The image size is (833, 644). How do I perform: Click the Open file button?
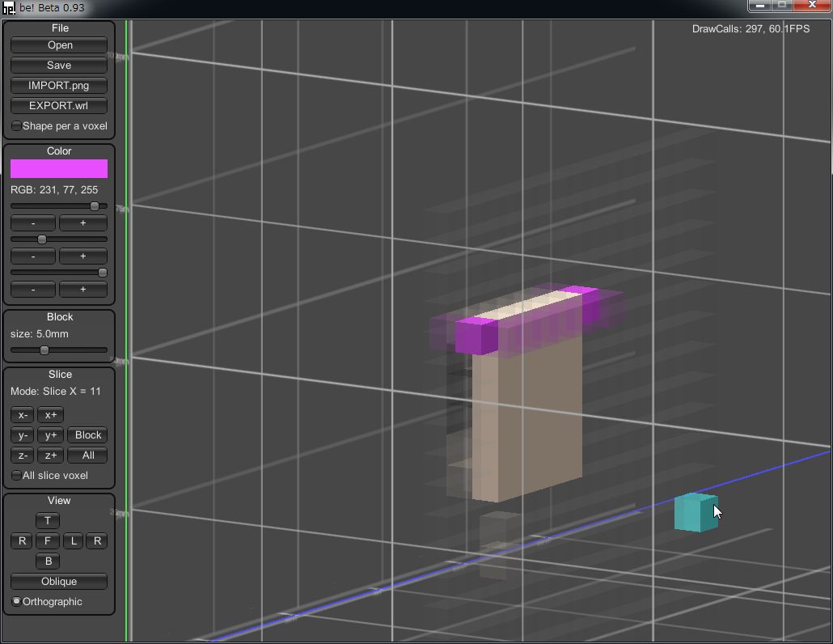click(59, 45)
